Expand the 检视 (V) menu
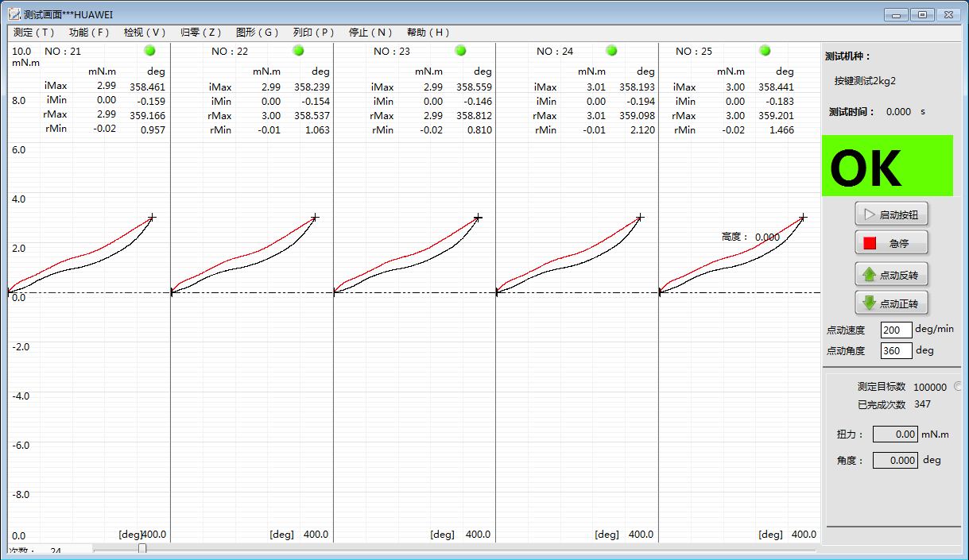This screenshot has height=560, width=969. point(145,33)
